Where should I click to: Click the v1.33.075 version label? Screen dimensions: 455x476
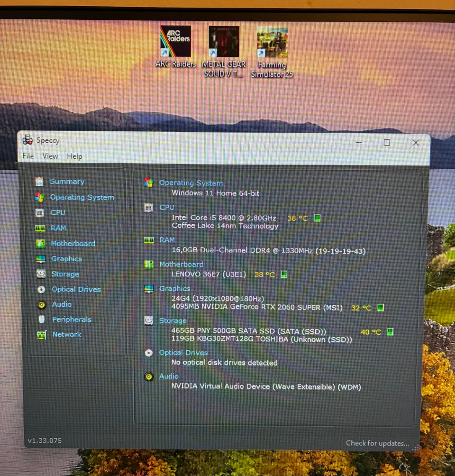coord(45,440)
